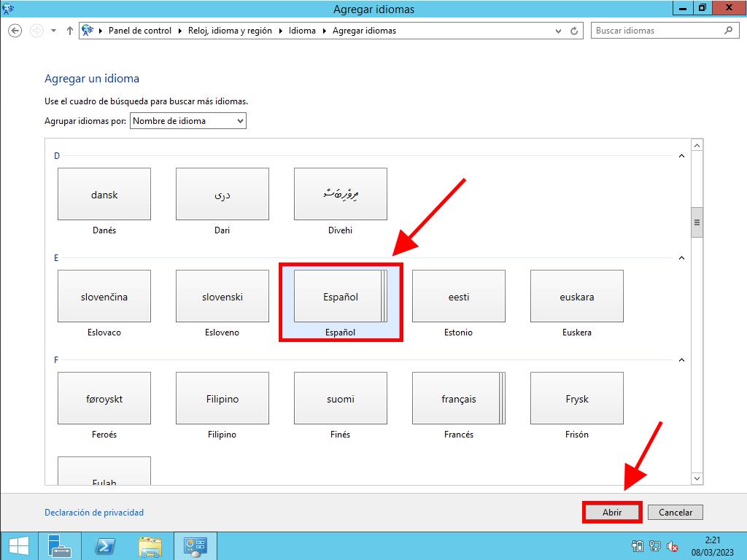This screenshot has width=747, height=560.
Task: Collapse the D language group
Action: 682,156
